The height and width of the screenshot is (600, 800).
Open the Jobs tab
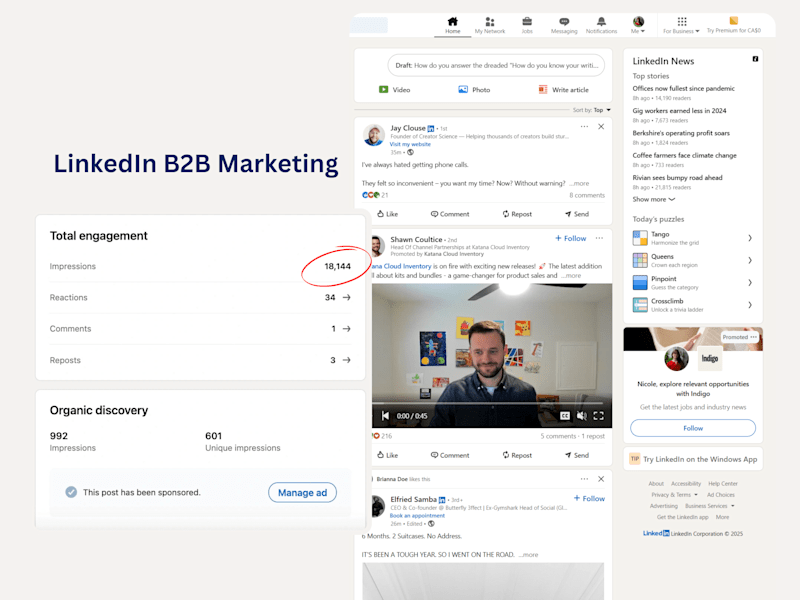[x=527, y=26]
